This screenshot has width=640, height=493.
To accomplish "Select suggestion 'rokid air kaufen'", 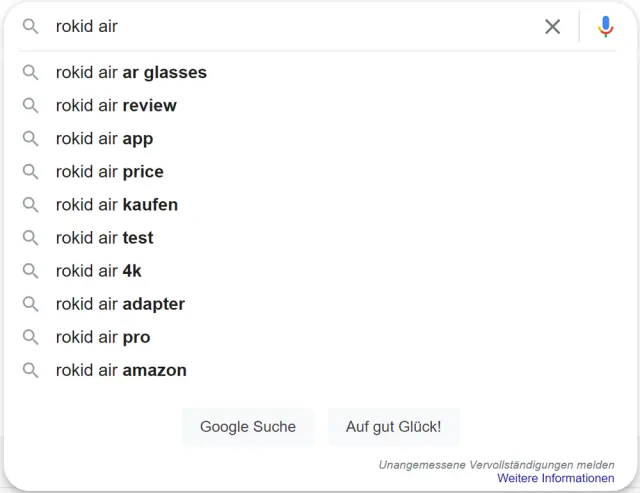I will pyautogui.click(x=117, y=205).
